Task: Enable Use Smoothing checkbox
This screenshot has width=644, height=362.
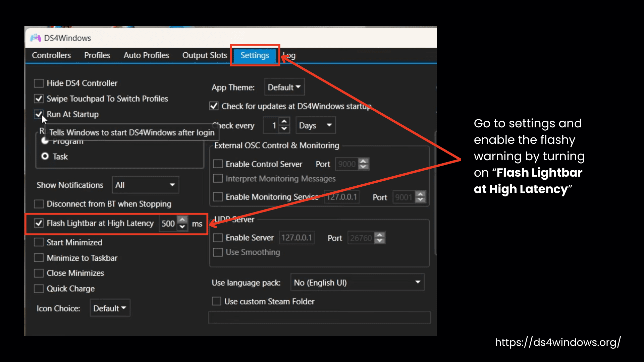Action: pyautogui.click(x=218, y=252)
